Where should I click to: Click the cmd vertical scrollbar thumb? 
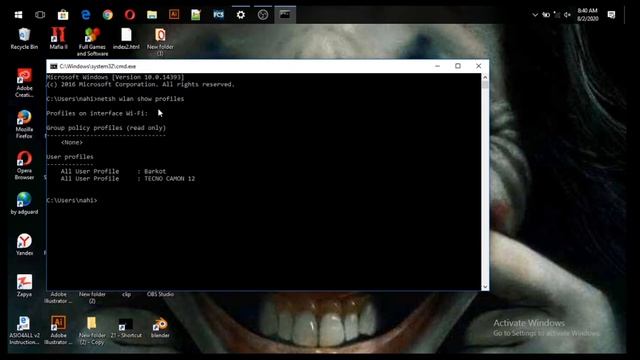pos(485,84)
